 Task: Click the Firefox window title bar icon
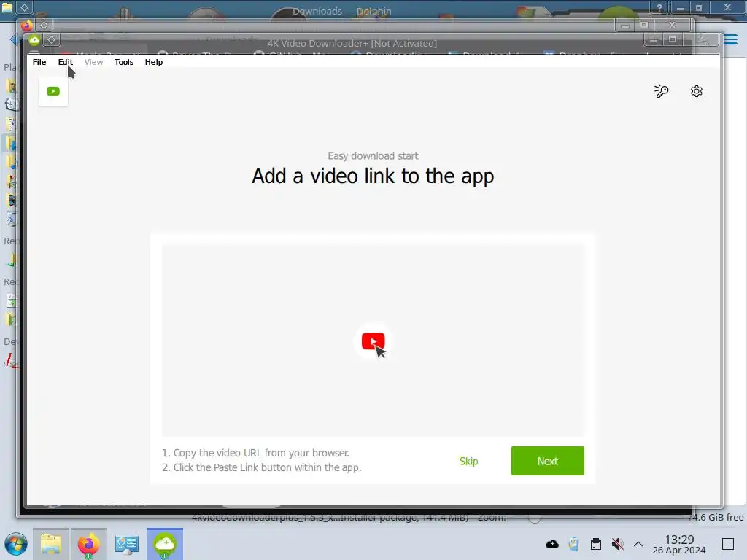[x=27, y=25]
